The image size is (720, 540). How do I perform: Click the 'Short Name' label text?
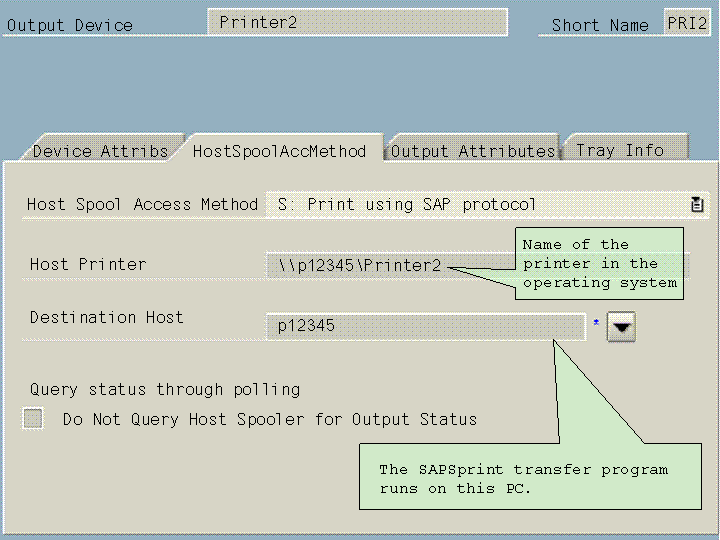(600, 25)
